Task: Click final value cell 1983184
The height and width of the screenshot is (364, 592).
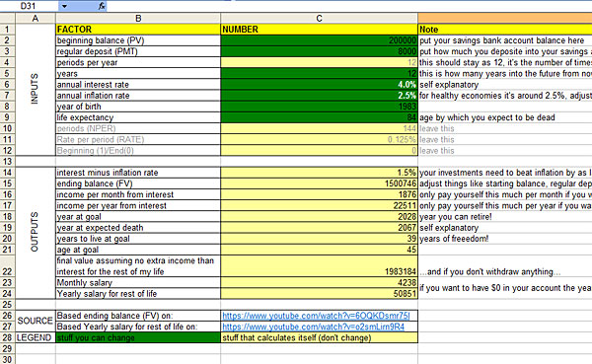Action: (319, 266)
